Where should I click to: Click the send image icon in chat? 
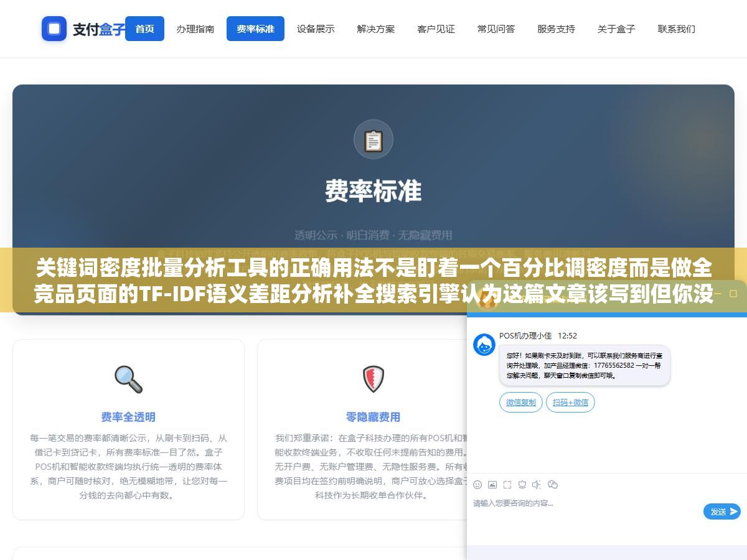(492, 485)
